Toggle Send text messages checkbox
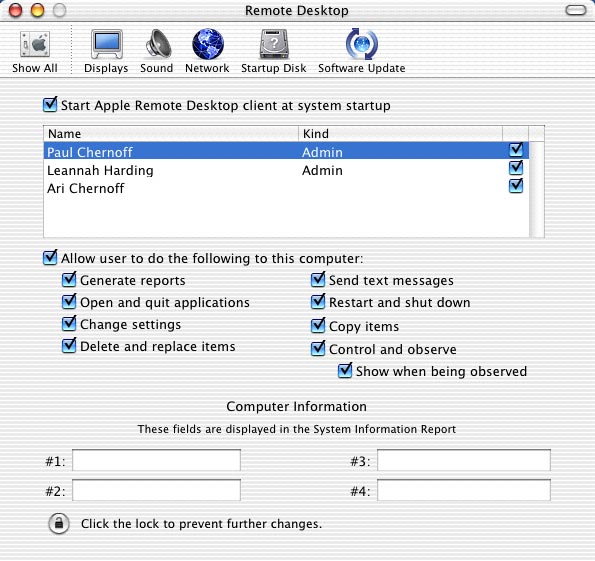The image size is (595, 561). [x=318, y=279]
